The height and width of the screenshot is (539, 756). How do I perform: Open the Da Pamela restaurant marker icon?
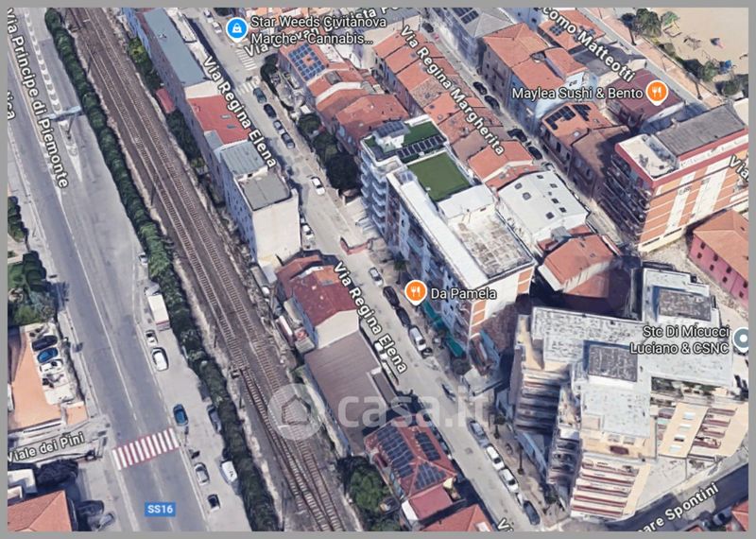[414, 292]
